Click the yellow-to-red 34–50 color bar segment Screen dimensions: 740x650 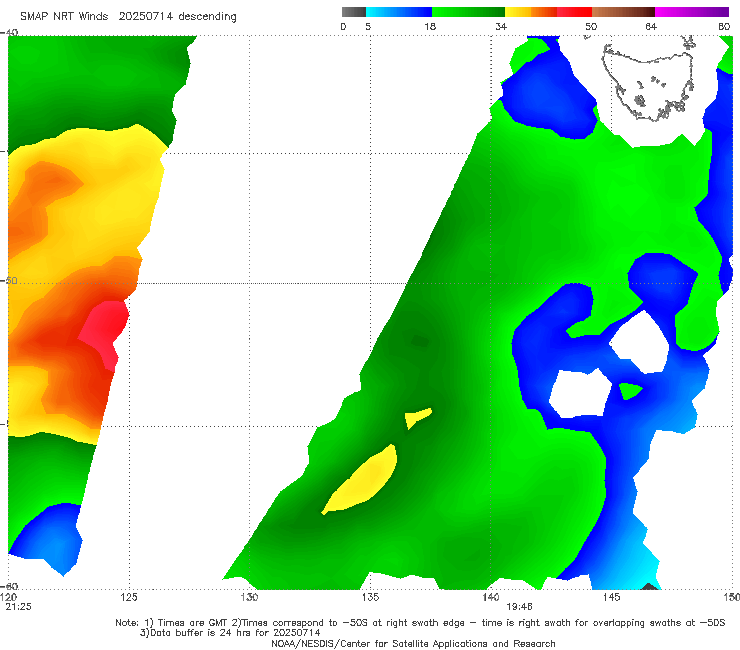coord(548,12)
